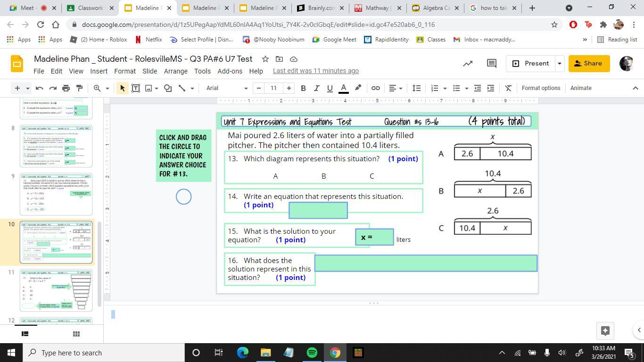Expand the Present options arrow

(559, 64)
